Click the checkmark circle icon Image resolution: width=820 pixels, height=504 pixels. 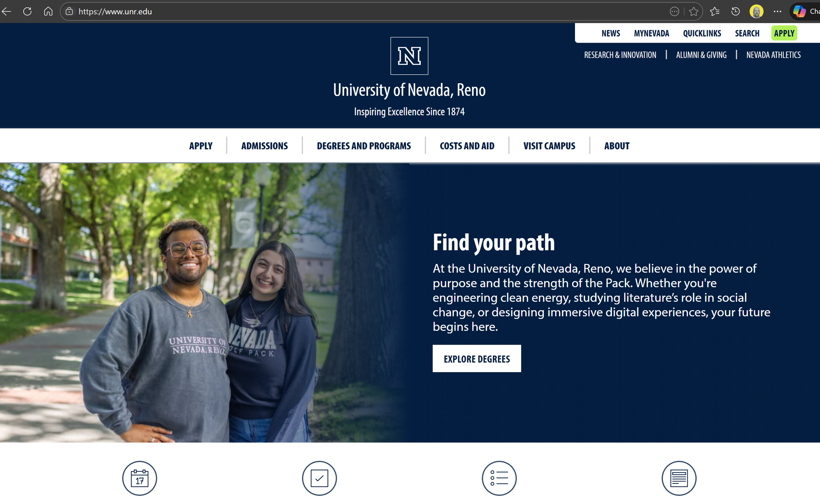point(319,478)
